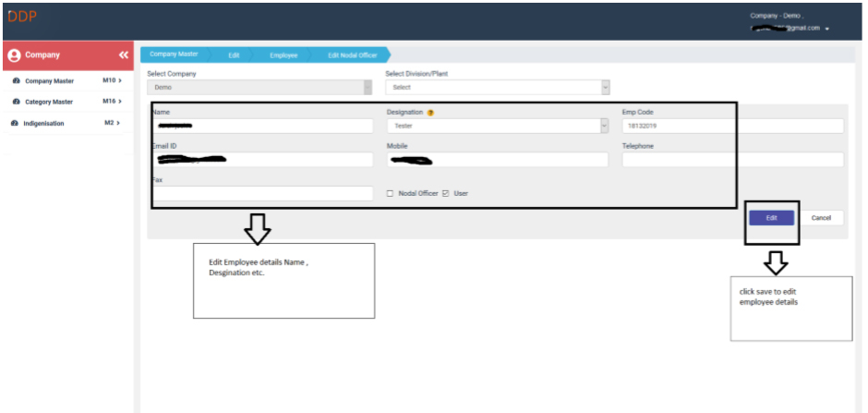Click the Indigenisation dashboard icon
868x413 pixels.
pyautogui.click(x=14, y=123)
